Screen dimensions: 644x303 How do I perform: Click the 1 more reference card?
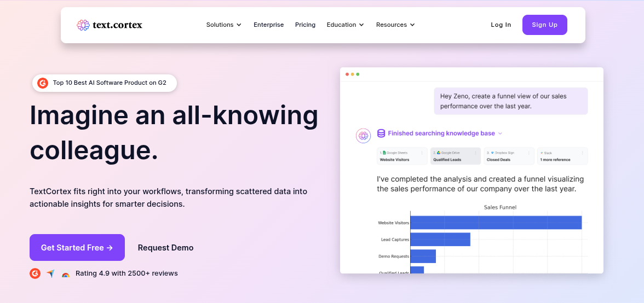tap(562, 156)
